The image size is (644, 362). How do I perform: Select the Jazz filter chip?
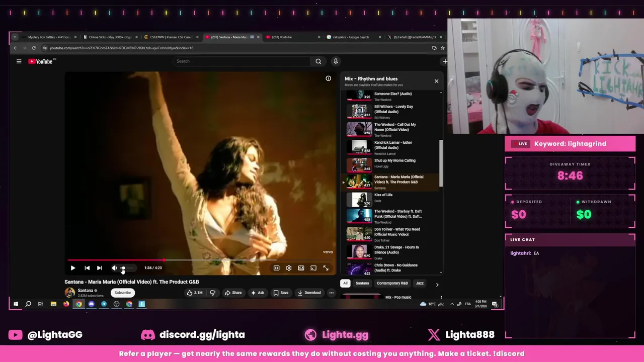tap(420, 284)
